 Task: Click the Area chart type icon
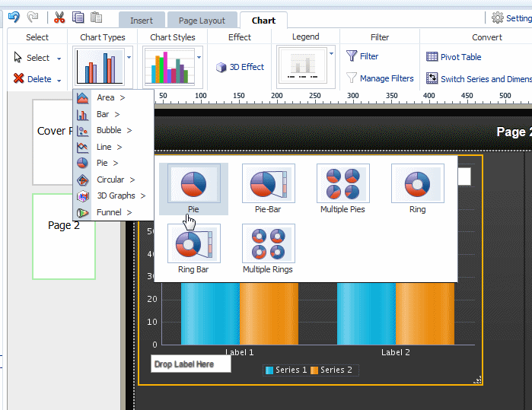pos(82,98)
